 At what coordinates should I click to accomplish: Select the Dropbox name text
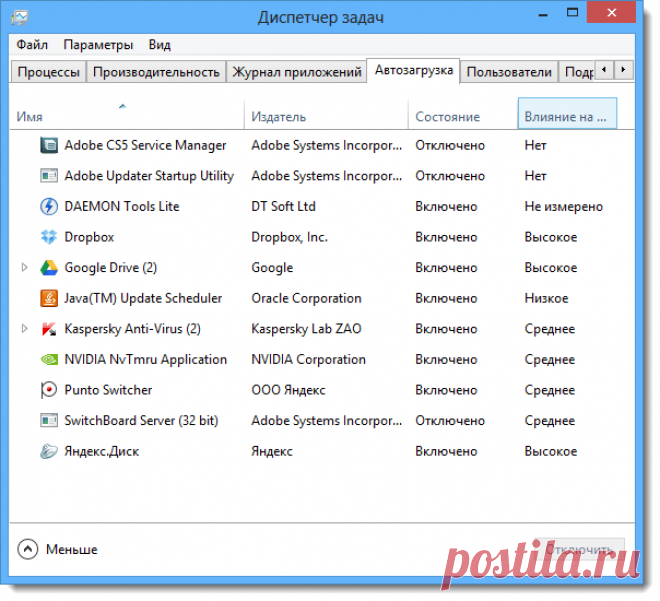click(89, 237)
